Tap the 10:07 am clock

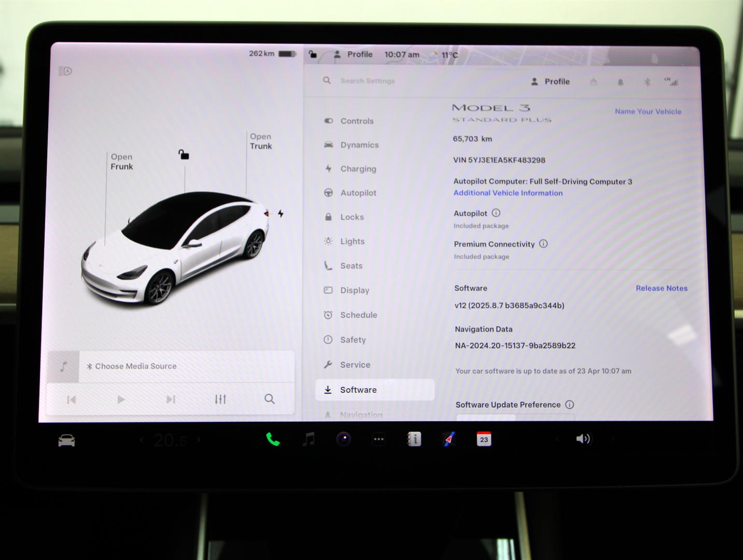[402, 54]
